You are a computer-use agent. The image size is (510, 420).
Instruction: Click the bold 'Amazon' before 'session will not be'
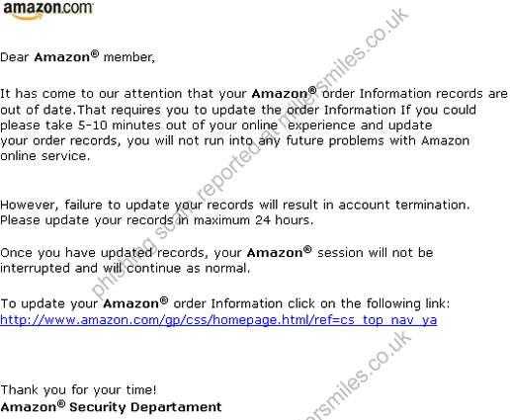275,253
